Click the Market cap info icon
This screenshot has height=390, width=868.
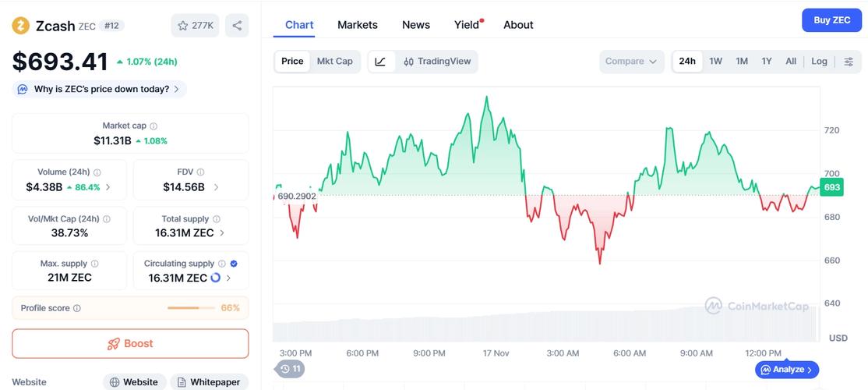coord(153,126)
